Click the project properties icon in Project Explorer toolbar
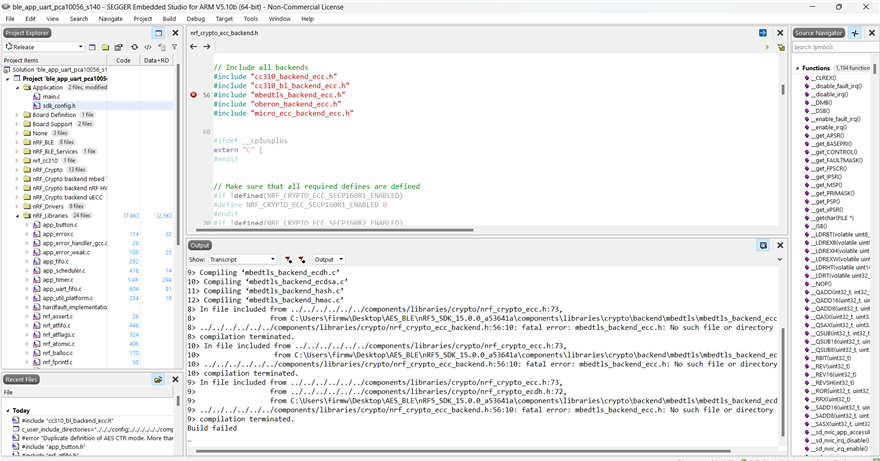This screenshot has width=880, height=461. pyautogui.click(x=118, y=47)
